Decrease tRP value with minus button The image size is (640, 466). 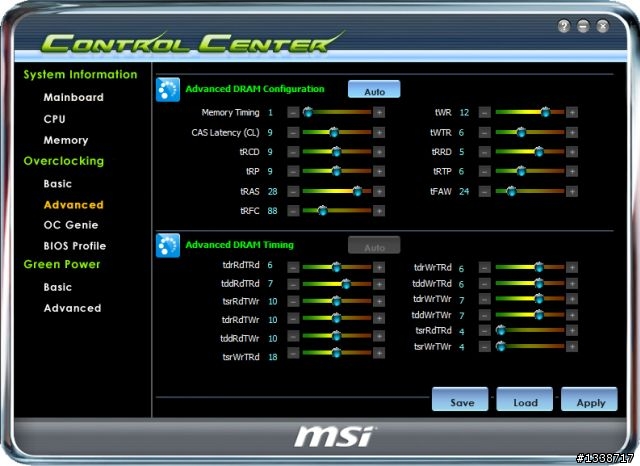[x=293, y=171]
